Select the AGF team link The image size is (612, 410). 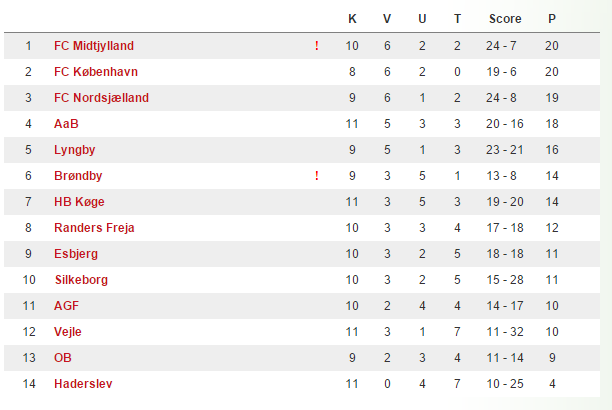coord(66,306)
